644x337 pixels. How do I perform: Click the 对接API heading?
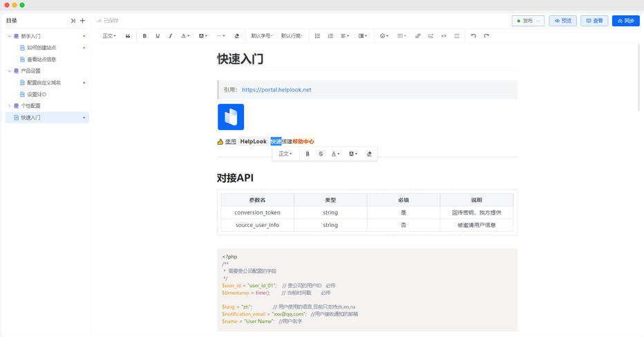tap(235, 178)
